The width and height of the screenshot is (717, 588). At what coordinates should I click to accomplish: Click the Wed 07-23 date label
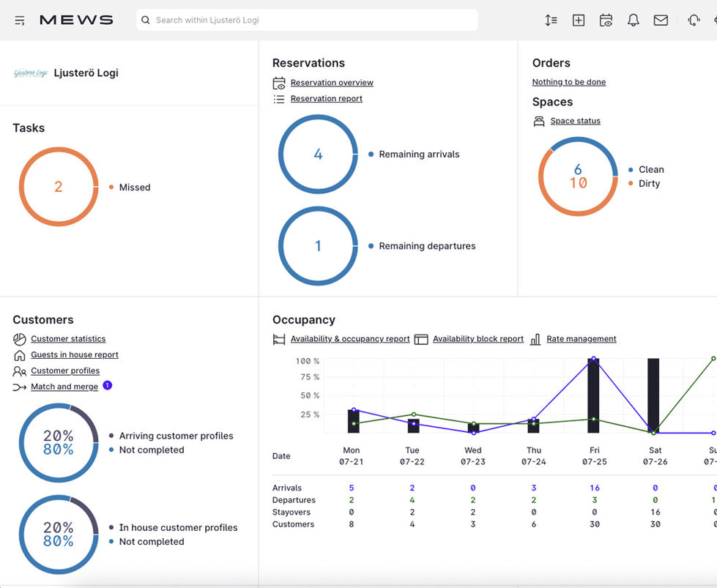coord(473,456)
